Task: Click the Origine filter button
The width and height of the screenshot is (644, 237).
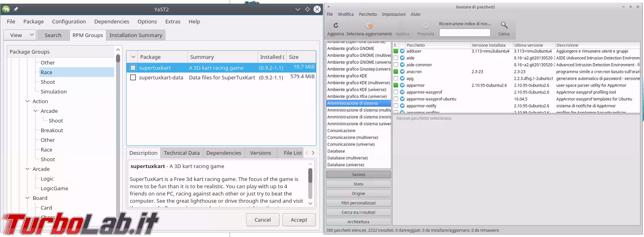Action: pos(358,193)
